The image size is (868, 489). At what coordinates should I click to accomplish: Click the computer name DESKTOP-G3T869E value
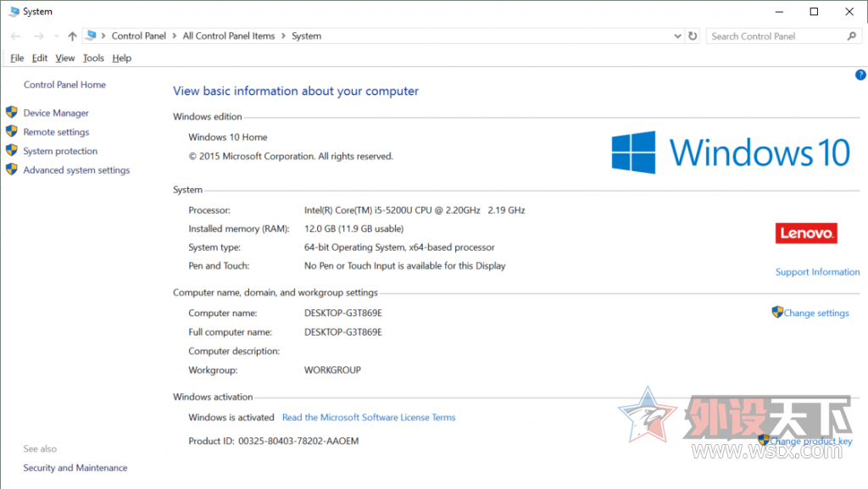tap(343, 313)
